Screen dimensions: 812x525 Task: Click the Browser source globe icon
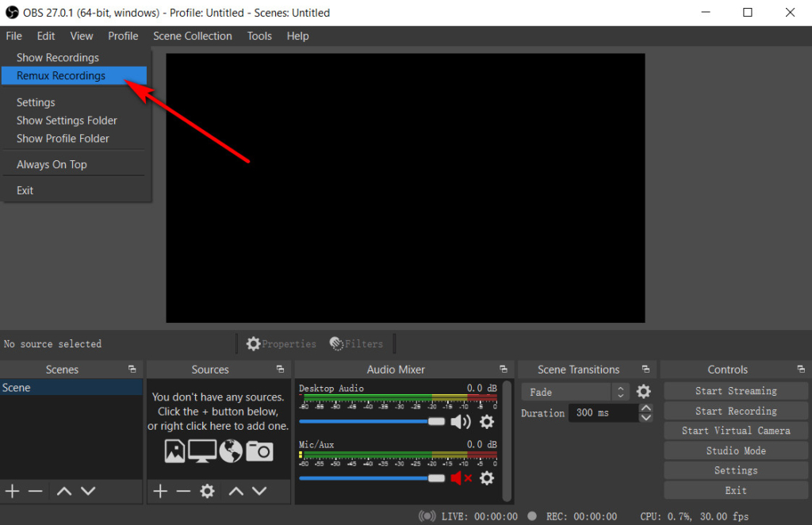click(230, 450)
